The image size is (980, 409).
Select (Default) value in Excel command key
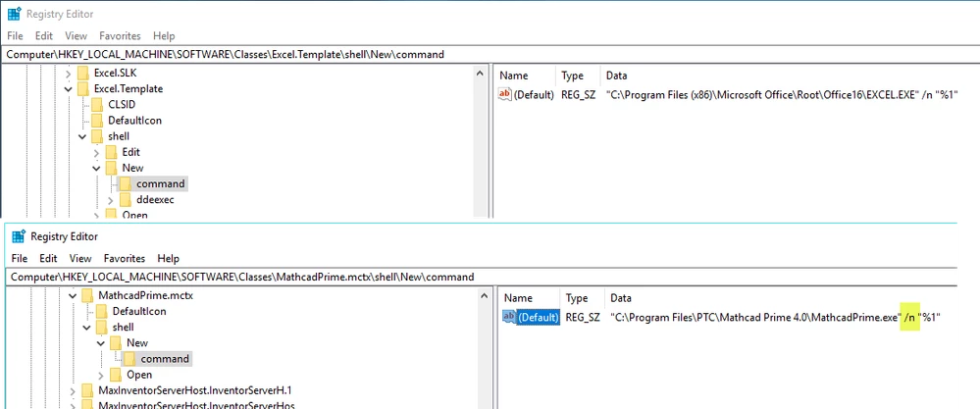pos(534,95)
